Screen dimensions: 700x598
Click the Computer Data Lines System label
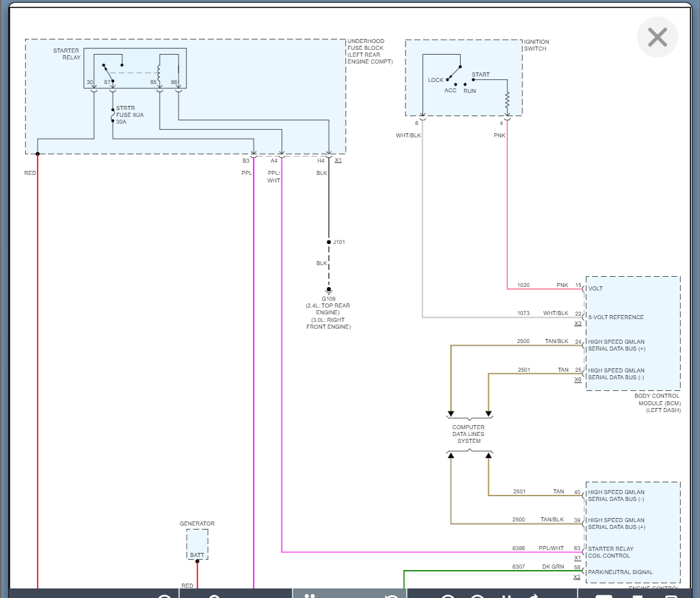469,434
